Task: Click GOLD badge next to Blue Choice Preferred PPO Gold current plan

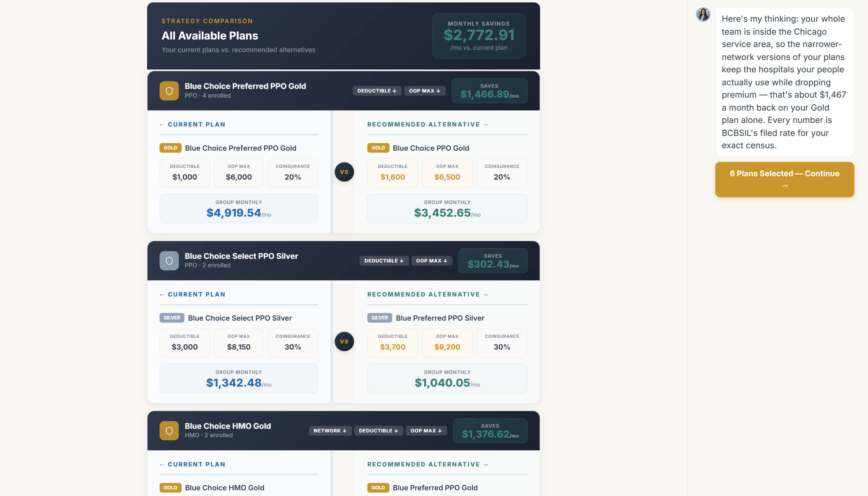Action: [170, 148]
